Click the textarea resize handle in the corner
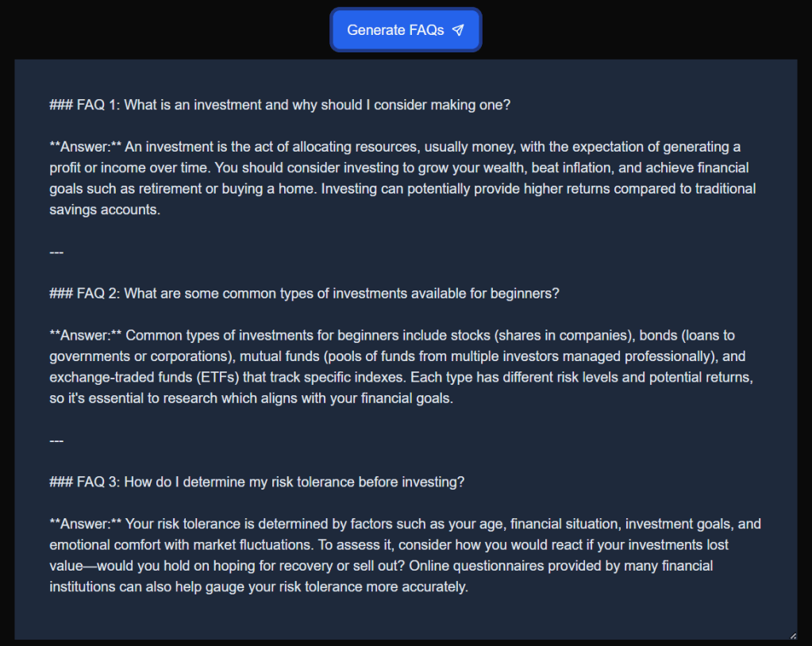Viewport: 812px width, 646px height. [x=792, y=635]
